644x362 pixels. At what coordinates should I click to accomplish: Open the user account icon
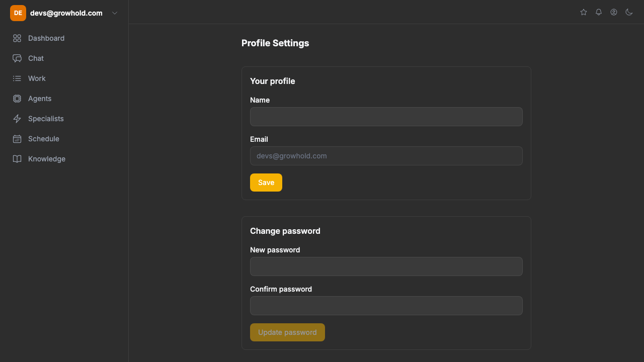[613, 12]
